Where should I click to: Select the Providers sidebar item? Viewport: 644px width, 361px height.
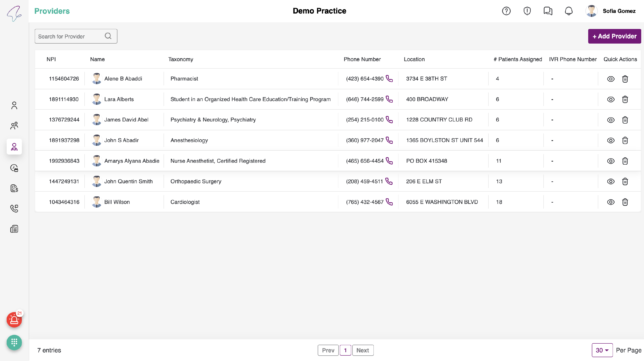(14, 147)
